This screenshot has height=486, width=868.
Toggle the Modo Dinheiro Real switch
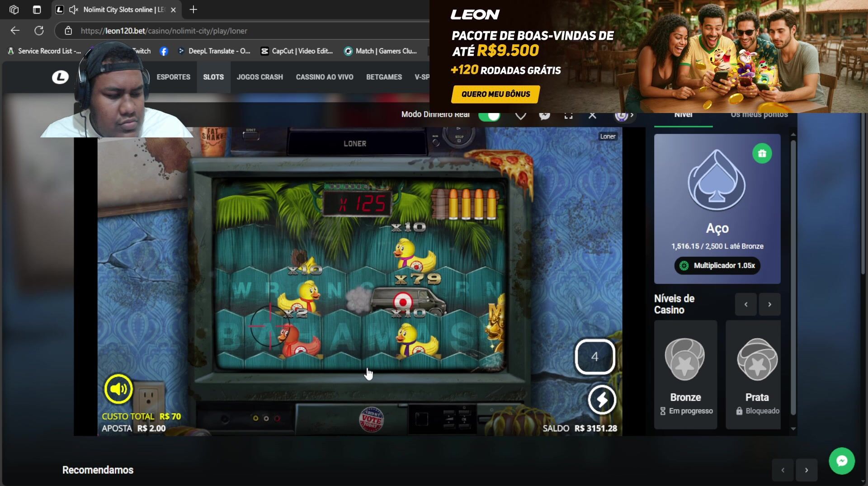pyautogui.click(x=489, y=115)
